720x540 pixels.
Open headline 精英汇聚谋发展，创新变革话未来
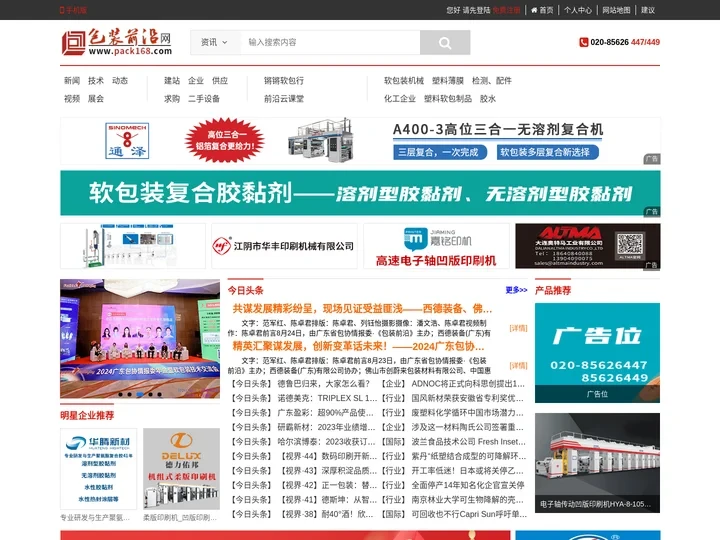tap(358, 346)
